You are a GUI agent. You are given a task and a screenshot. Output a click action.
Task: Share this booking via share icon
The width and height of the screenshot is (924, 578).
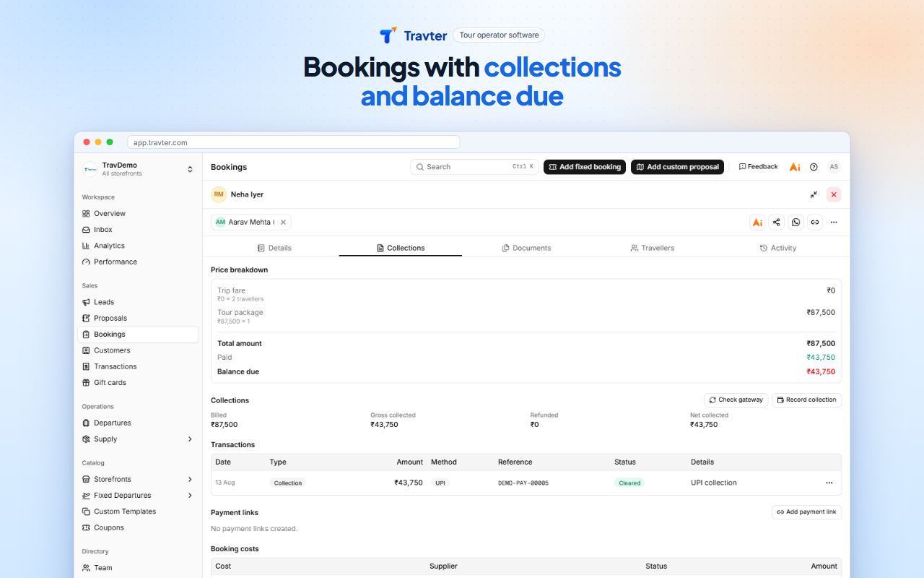point(777,223)
